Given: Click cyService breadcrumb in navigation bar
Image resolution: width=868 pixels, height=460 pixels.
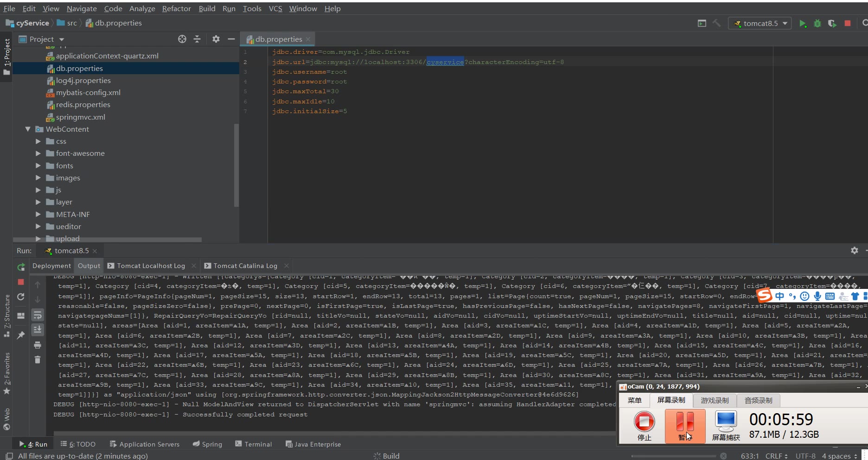Looking at the screenshot, I should 32,23.
